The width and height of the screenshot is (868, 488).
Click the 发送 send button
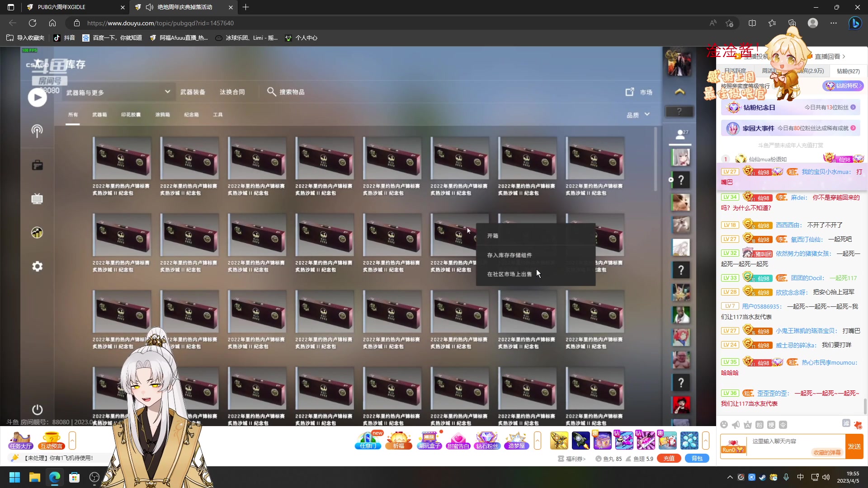(x=854, y=446)
